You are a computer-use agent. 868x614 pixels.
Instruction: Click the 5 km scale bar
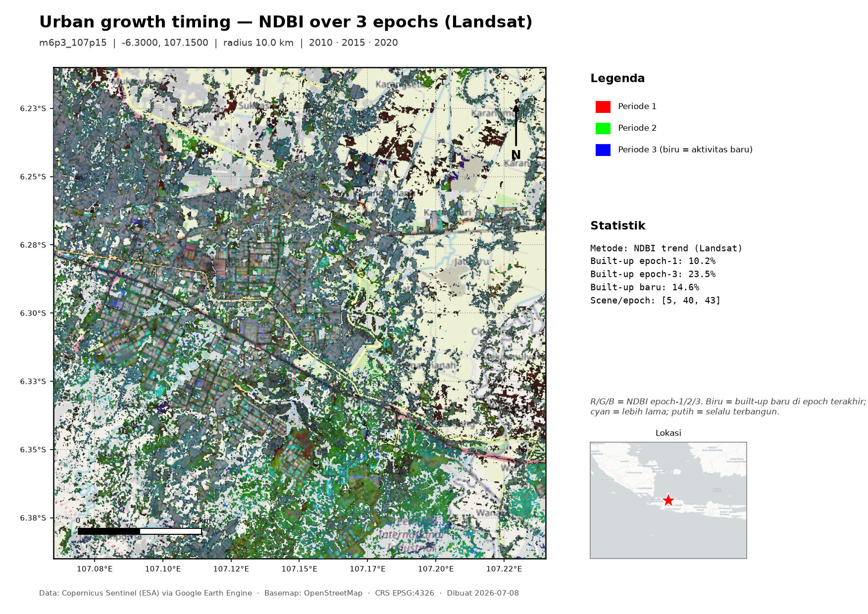140,531
